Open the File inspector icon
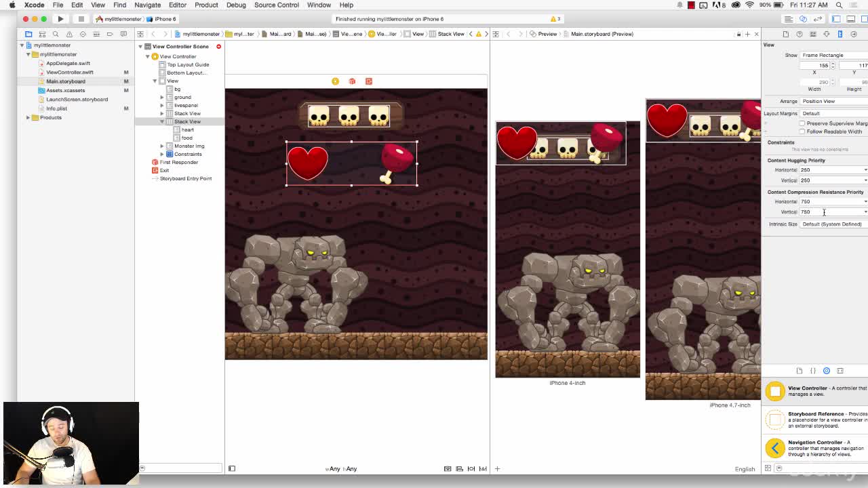The height and width of the screenshot is (488, 868). (786, 34)
